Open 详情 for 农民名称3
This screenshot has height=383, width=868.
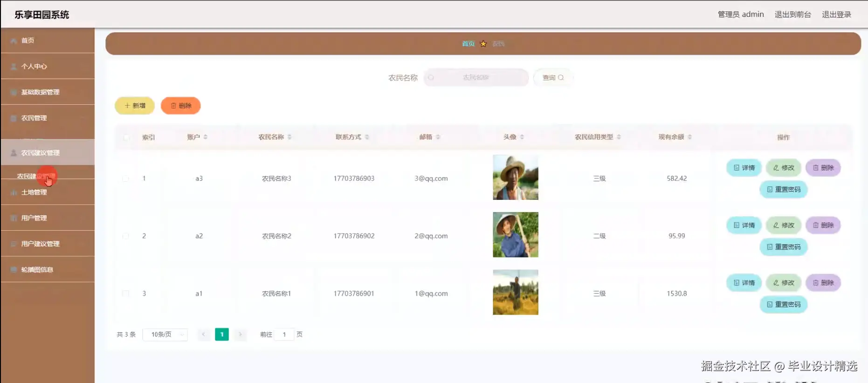[744, 168]
